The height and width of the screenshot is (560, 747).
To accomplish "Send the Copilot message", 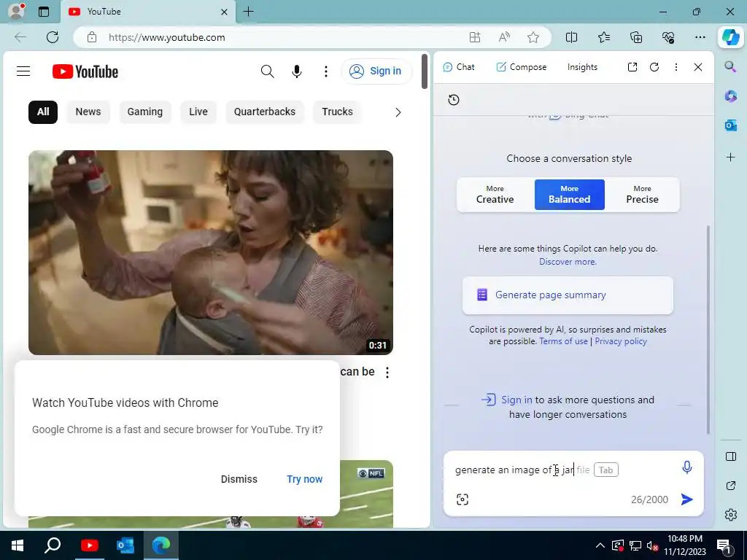I will (686, 499).
